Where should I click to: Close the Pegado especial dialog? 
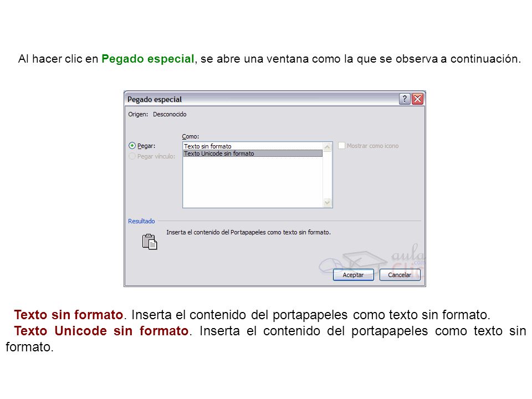(x=418, y=99)
